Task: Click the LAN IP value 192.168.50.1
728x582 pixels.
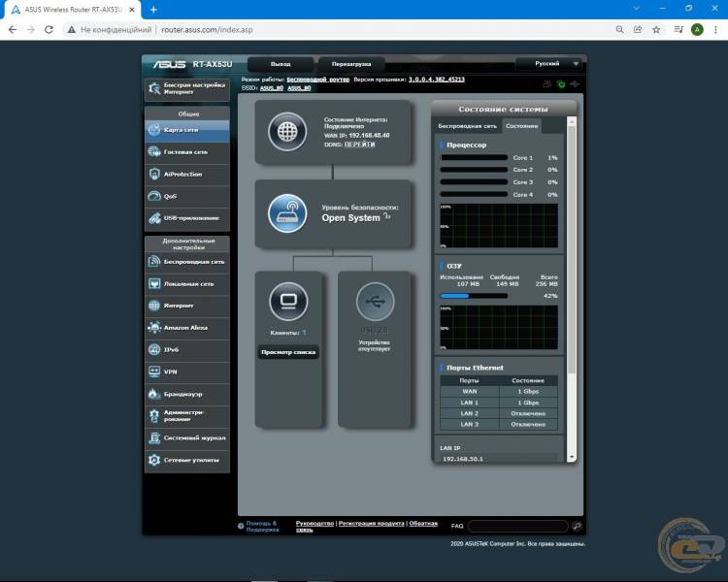Action: point(462,459)
